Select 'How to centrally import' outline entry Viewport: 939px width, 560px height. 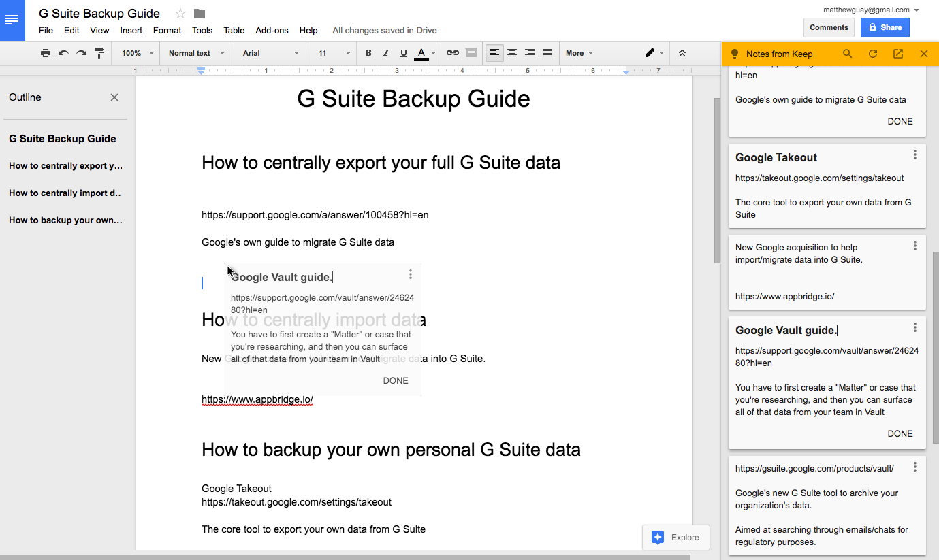pyautogui.click(x=65, y=193)
